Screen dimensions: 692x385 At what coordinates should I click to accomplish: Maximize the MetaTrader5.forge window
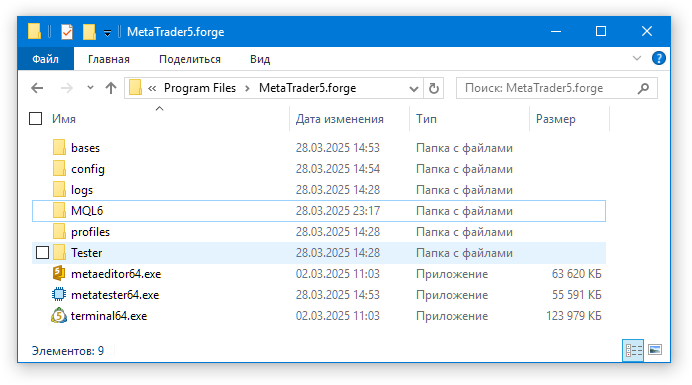click(x=601, y=32)
